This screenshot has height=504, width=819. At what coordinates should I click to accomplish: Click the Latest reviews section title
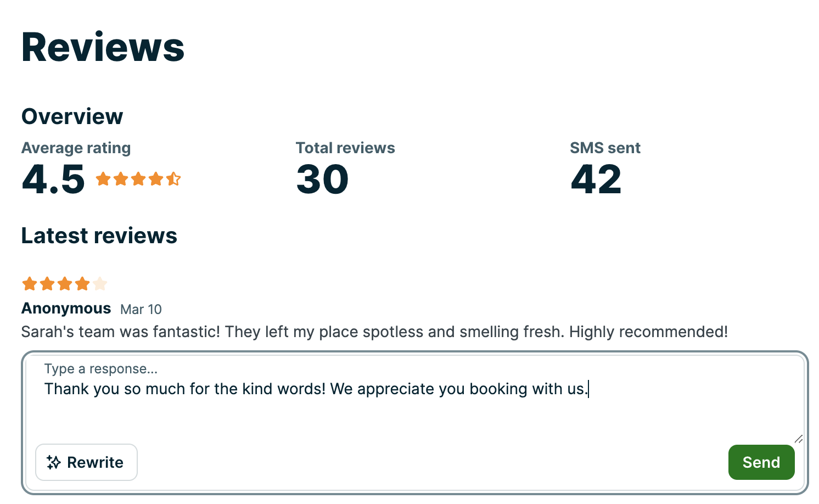pos(99,235)
